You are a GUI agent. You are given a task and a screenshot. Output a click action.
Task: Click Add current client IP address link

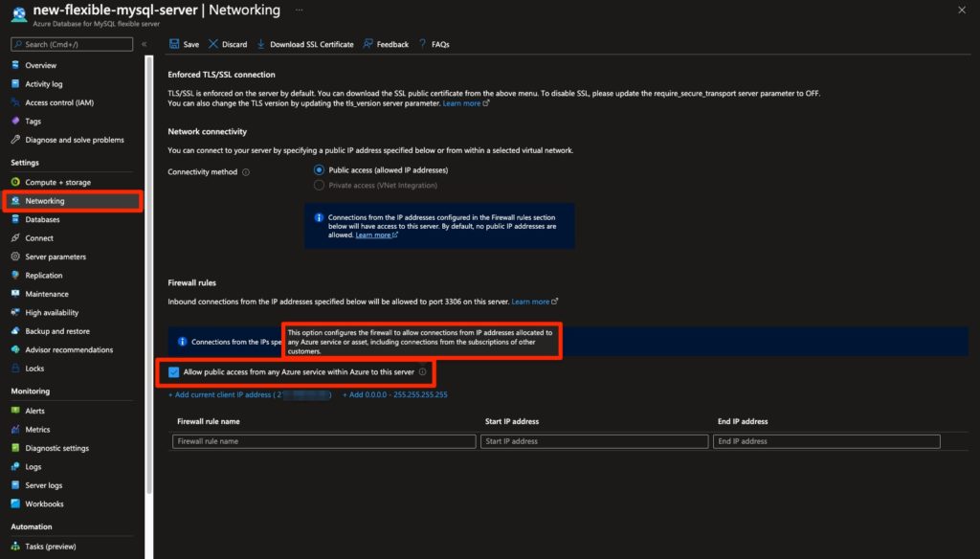point(250,394)
